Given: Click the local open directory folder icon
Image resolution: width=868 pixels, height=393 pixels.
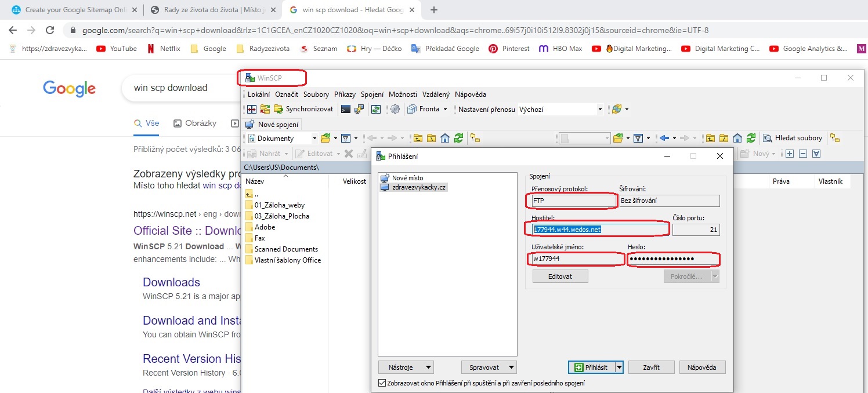Looking at the screenshot, I should 325,138.
